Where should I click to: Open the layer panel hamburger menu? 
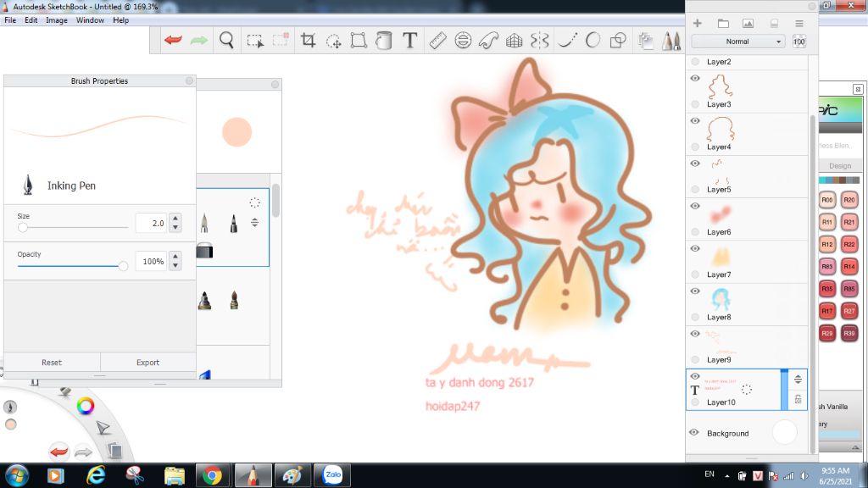point(798,23)
